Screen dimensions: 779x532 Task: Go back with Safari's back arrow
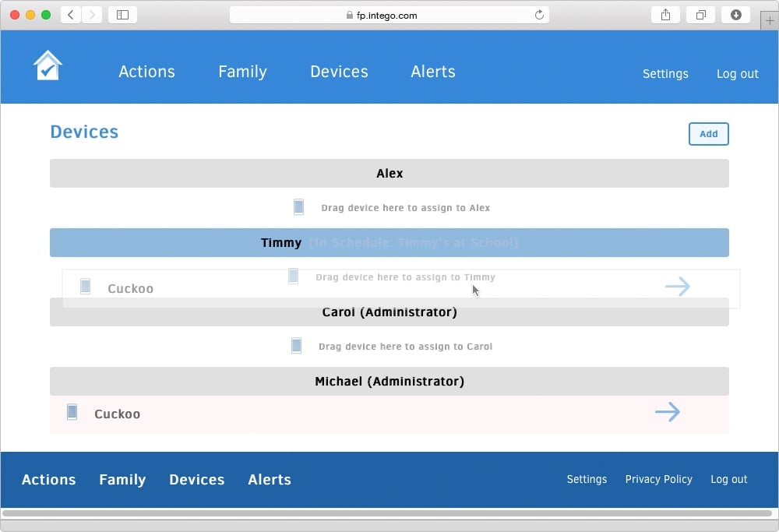tap(71, 15)
